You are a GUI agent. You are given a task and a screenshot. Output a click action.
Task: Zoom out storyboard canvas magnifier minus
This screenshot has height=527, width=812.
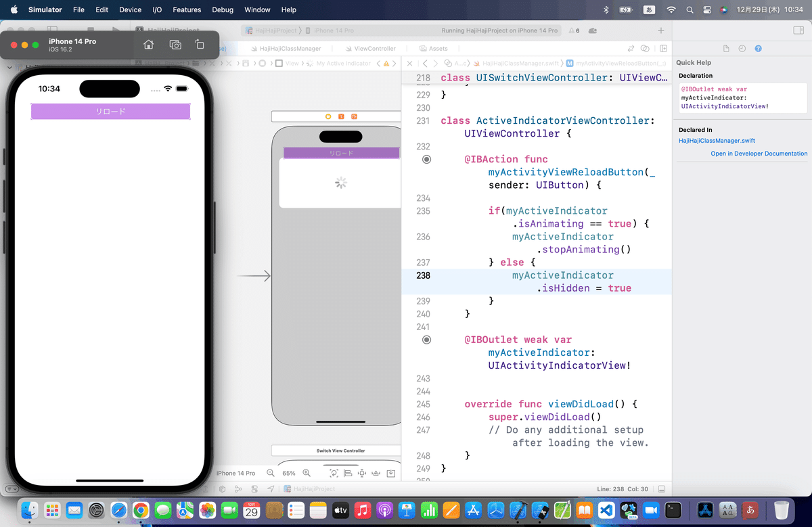271,473
